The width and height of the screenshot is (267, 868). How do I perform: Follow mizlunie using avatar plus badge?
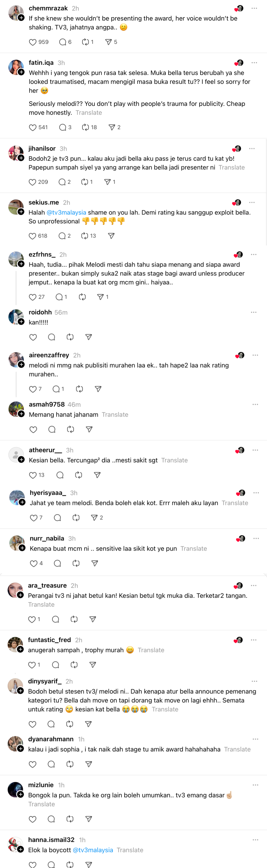click(x=20, y=794)
